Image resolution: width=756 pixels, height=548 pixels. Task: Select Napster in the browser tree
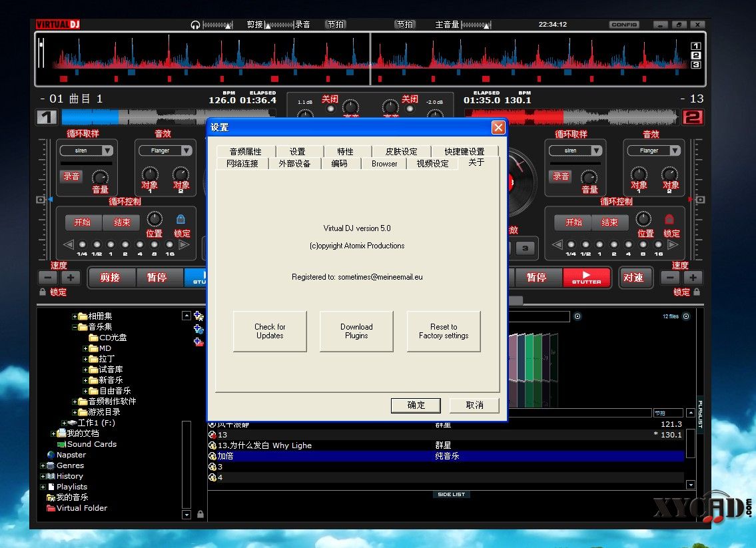[x=71, y=455]
